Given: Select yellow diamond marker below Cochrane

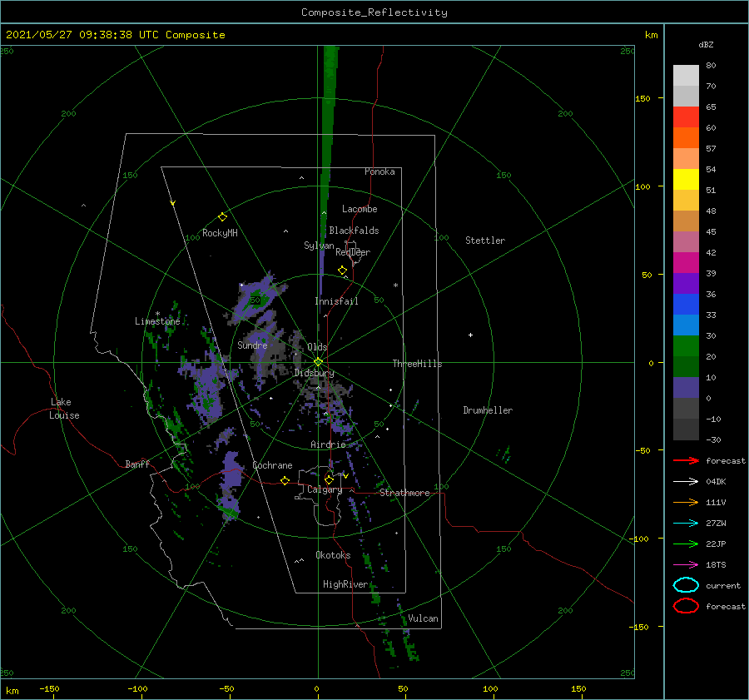Looking at the screenshot, I should pos(285,481).
